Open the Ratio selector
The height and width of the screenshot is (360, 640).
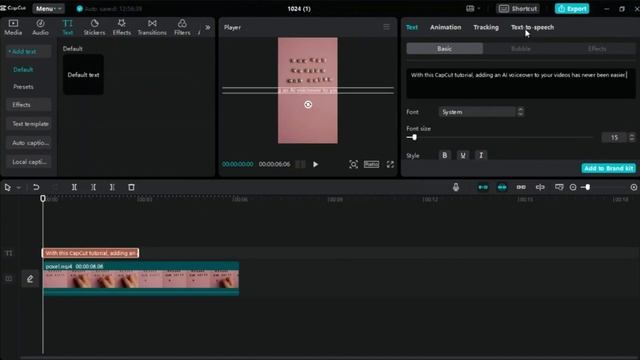[x=371, y=164]
